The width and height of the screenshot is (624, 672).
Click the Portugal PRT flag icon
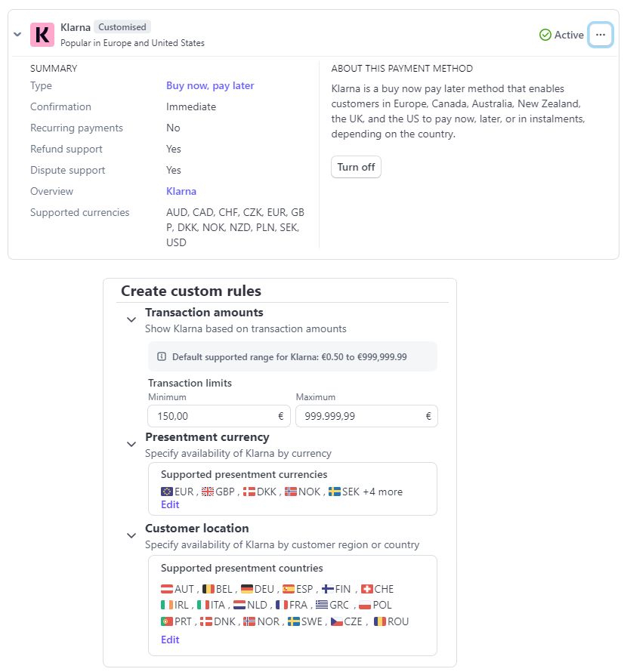tap(167, 621)
